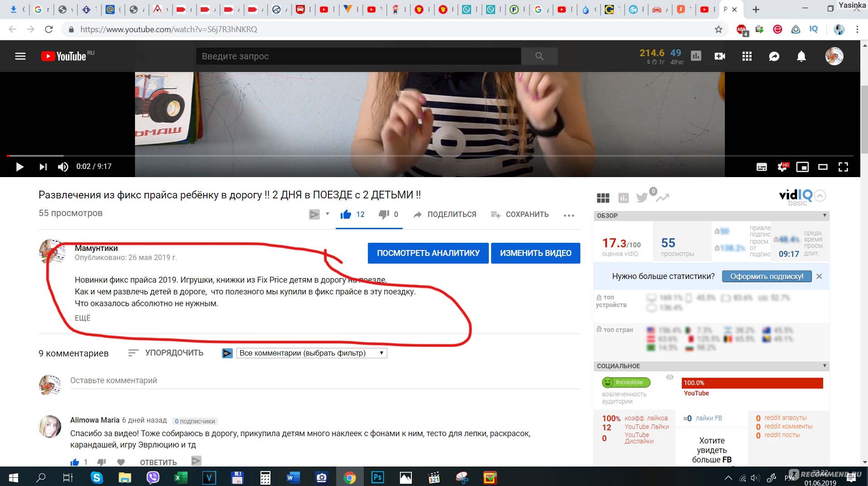
Task: Click the ПОДЕЛИТЬСЯ share option
Action: (x=445, y=214)
